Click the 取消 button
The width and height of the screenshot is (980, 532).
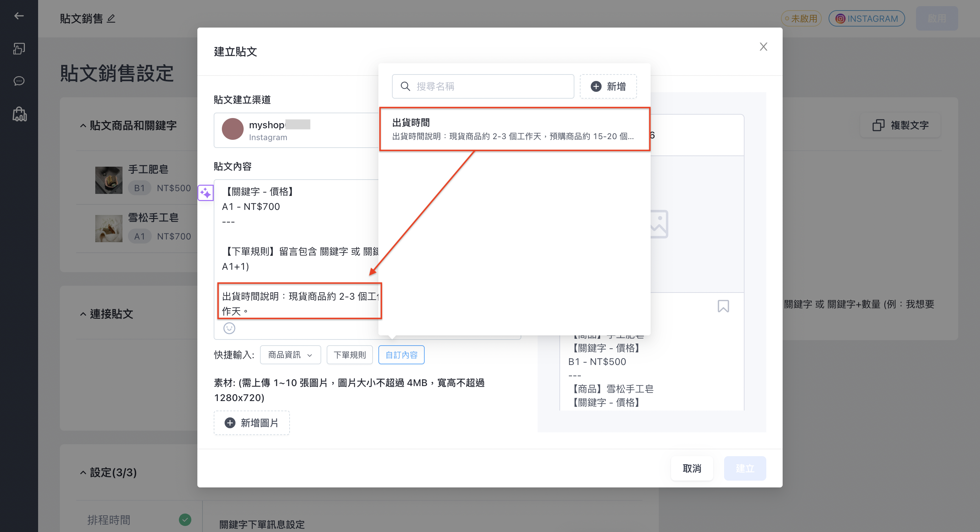[x=692, y=468]
